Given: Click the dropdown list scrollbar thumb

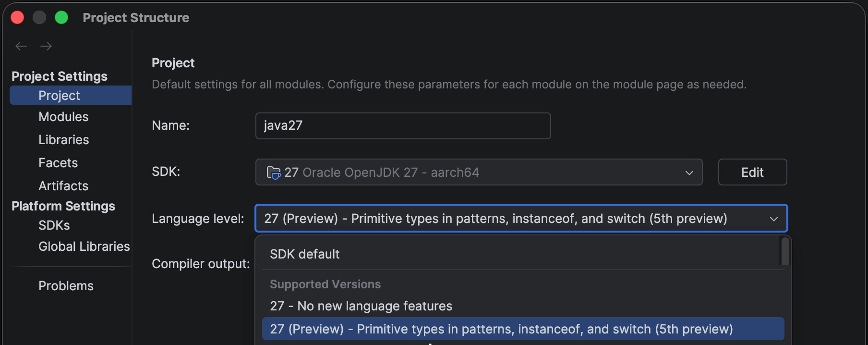Looking at the screenshot, I should click(x=785, y=251).
